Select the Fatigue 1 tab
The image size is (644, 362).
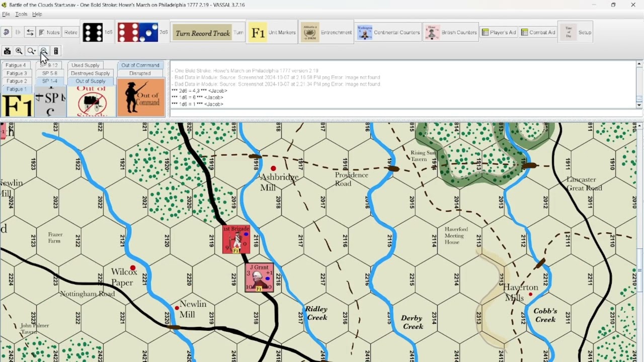coord(16,89)
